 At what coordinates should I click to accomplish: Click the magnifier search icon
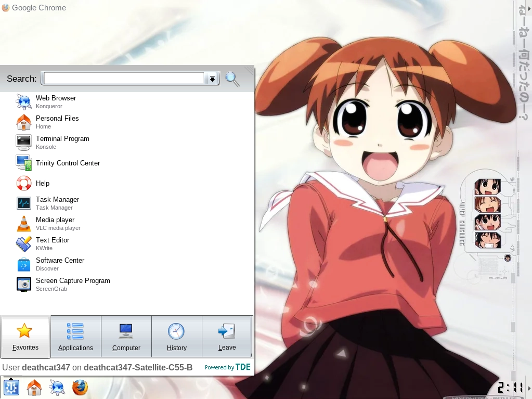tap(232, 79)
